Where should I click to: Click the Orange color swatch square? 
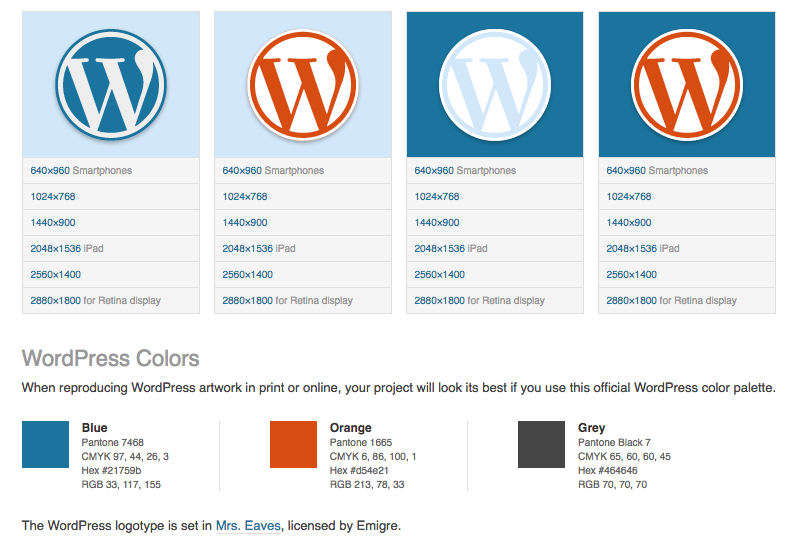click(x=294, y=444)
